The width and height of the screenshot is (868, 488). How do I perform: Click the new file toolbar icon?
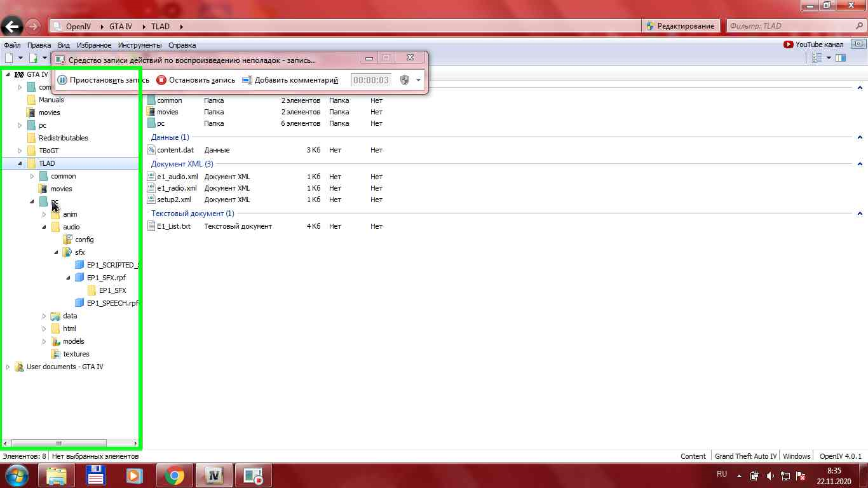click(x=10, y=58)
